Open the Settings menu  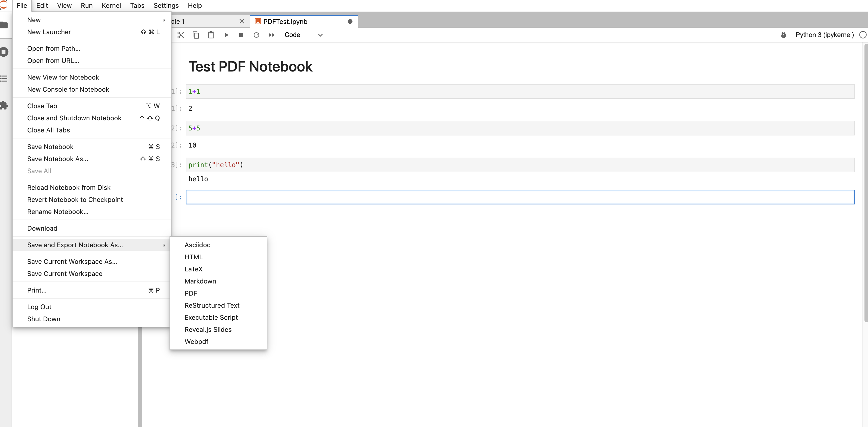point(166,6)
